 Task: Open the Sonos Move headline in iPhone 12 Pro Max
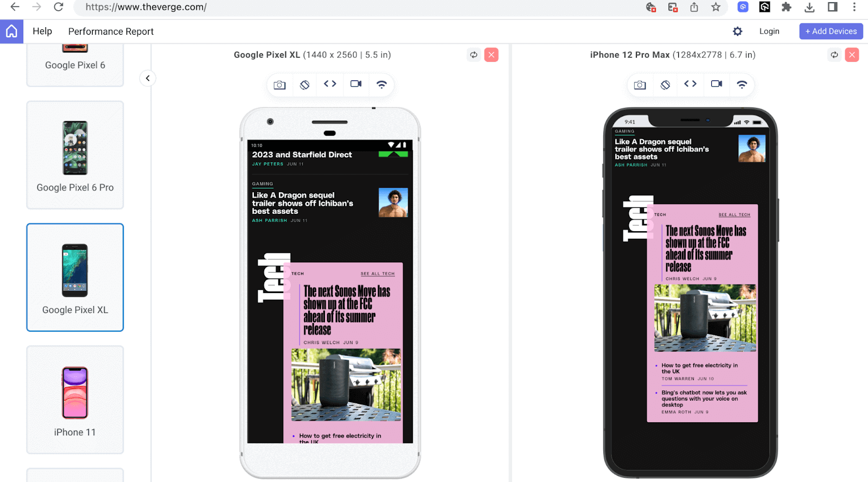click(x=706, y=249)
